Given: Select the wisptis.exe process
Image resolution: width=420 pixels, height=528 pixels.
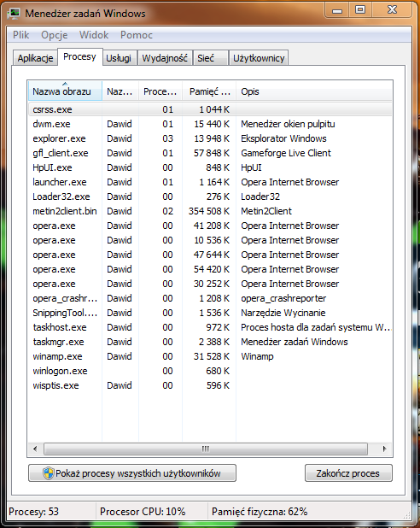Looking at the screenshot, I should [210, 385].
